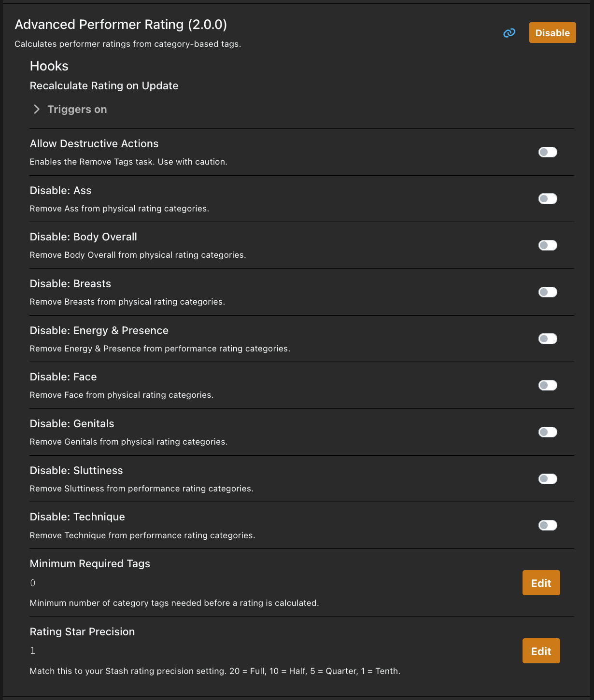Viewport: 594px width, 700px height.
Task: Enable the Disable: Breasts toggle
Action: (x=548, y=292)
